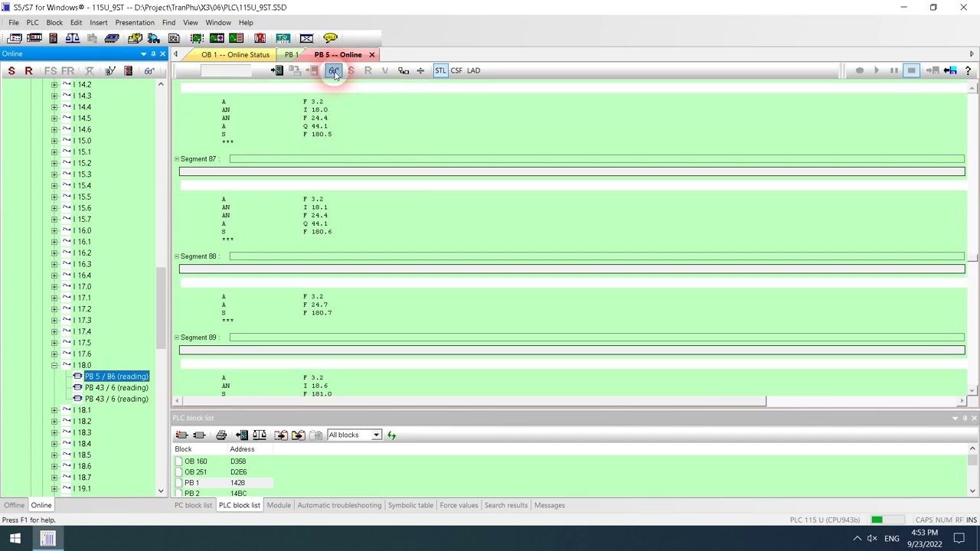Viewport: 980px width, 551px height.
Task: Expand the I 18.1 tree node
Action: [x=54, y=410]
